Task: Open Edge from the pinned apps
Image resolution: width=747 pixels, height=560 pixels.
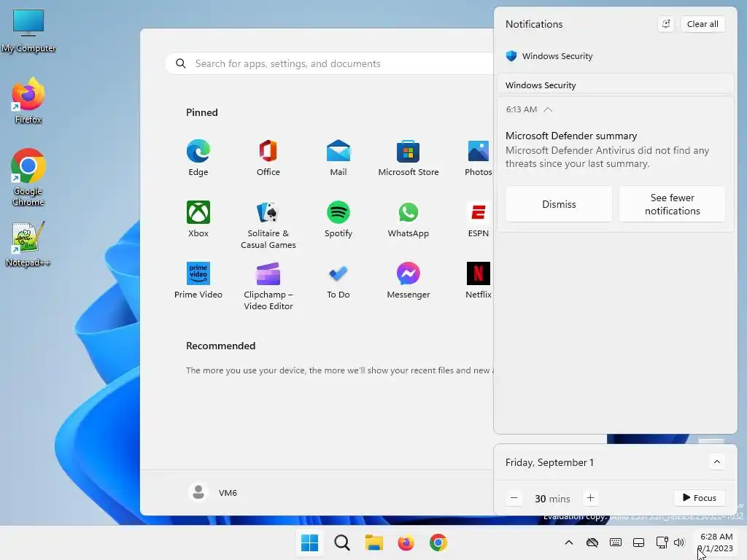Action: [x=198, y=157]
